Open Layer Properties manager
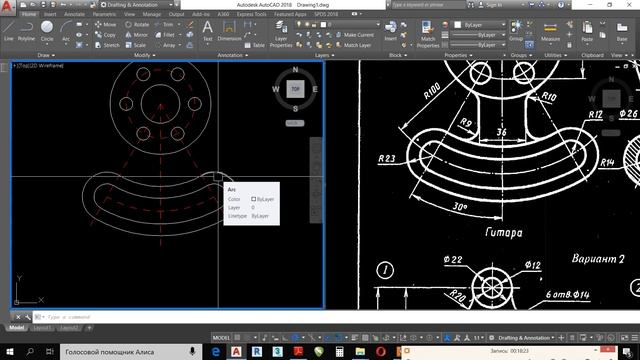This screenshot has height=360, width=640. click(281, 34)
